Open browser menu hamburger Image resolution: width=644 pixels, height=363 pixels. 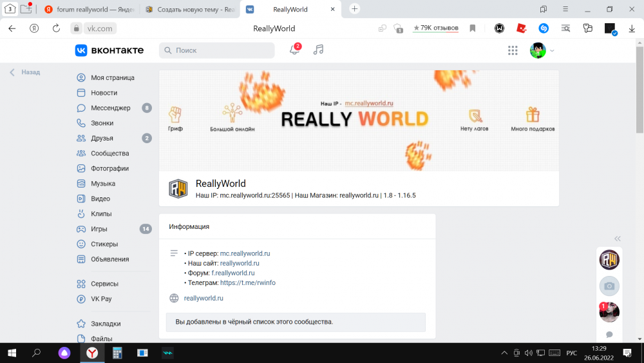click(565, 9)
